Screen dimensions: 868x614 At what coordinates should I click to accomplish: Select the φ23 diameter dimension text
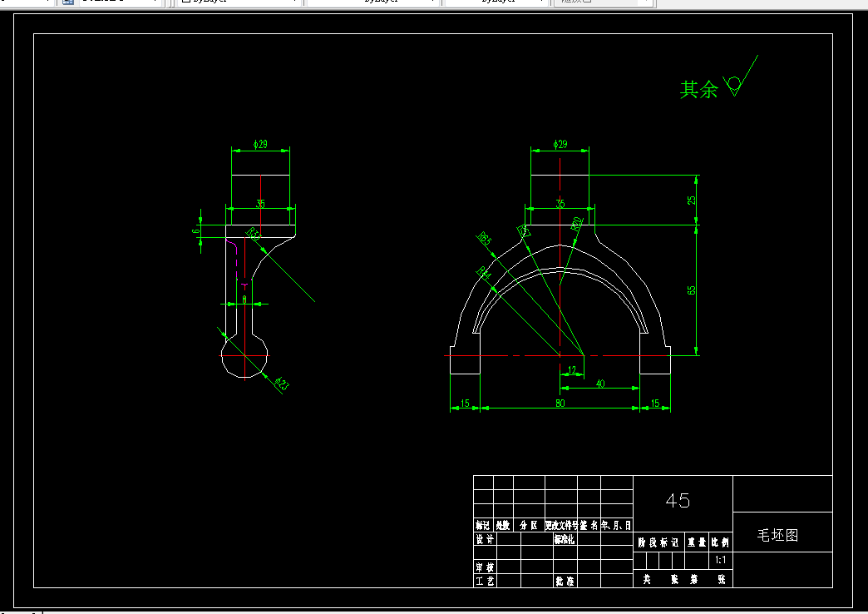[x=282, y=383]
